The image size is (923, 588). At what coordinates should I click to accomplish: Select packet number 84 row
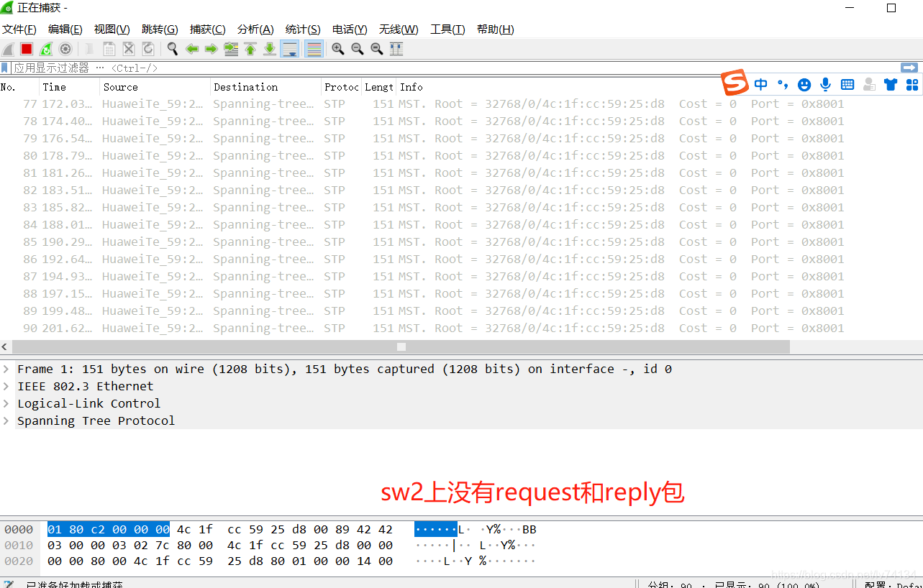point(461,224)
